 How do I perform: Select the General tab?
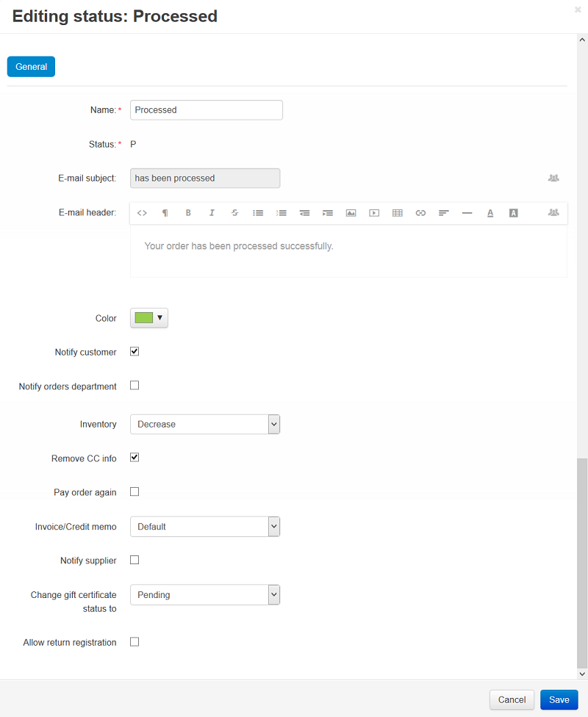click(31, 67)
